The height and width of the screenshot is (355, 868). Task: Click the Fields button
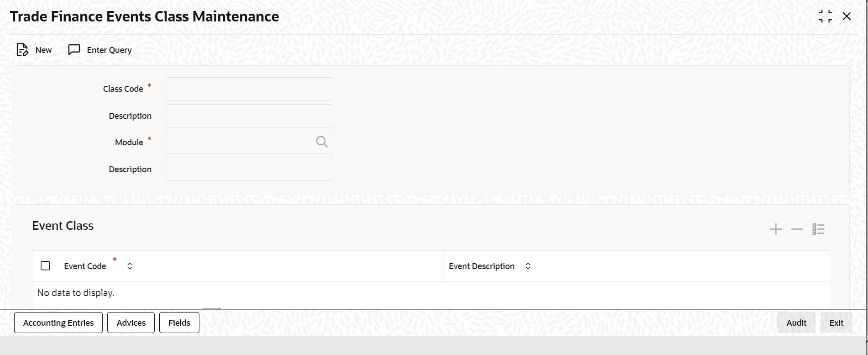(x=178, y=322)
